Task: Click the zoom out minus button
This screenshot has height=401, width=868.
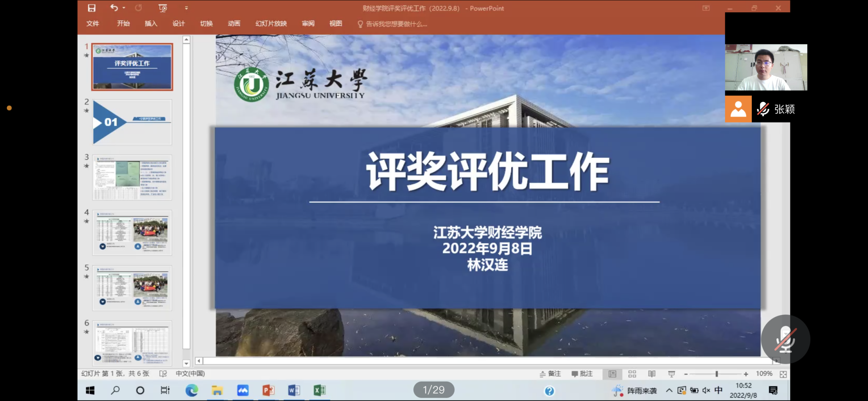Action: click(686, 374)
